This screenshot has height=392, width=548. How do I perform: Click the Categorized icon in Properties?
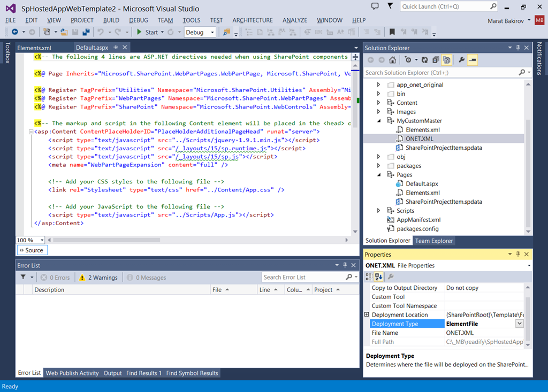[369, 277]
